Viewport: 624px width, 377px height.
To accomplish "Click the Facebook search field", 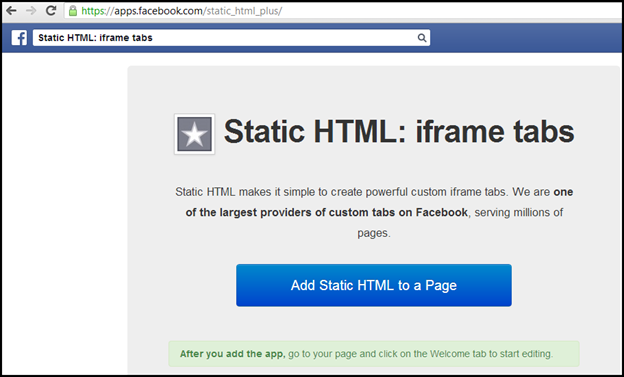I will coord(231,38).
